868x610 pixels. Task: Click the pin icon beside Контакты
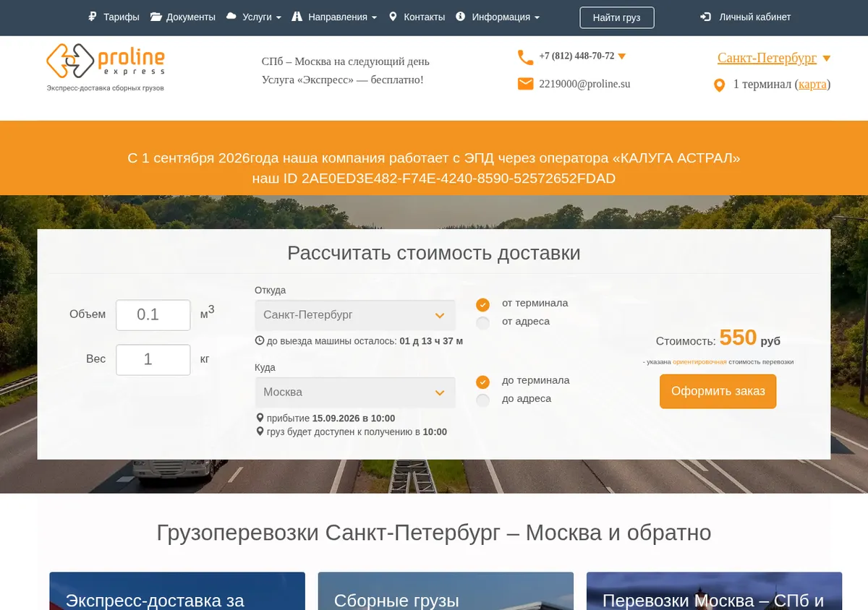pyautogui.click(x=393, y=17)
